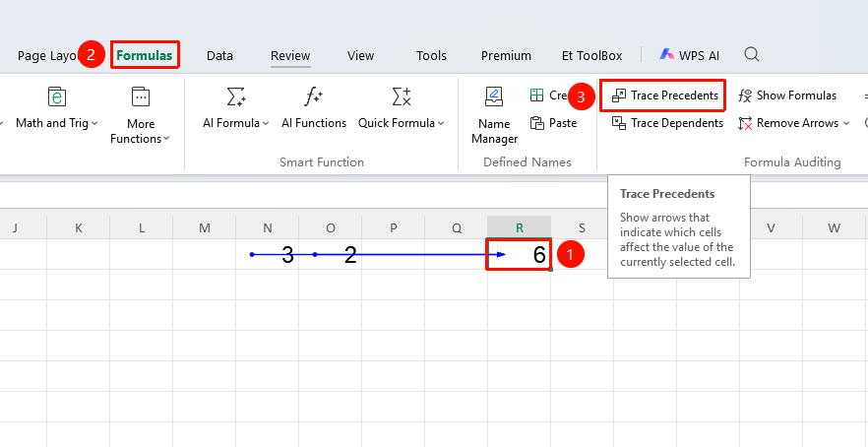Open the Et ToolBox tab

point(591,55)
